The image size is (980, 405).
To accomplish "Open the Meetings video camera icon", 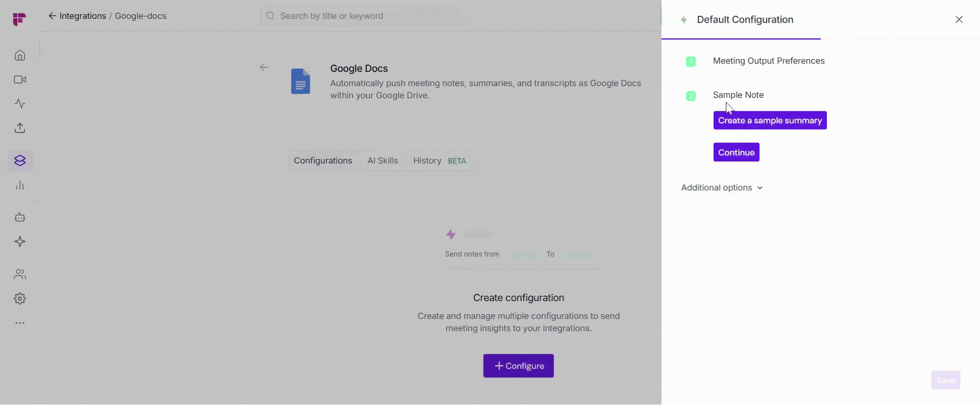I will coord(20,80).
